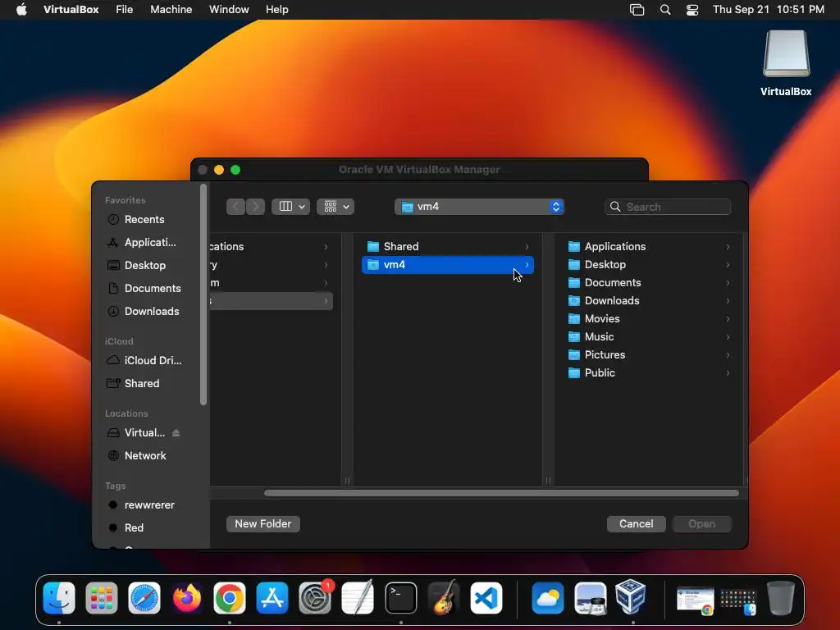Go forward in file dialog

point(256,207)
